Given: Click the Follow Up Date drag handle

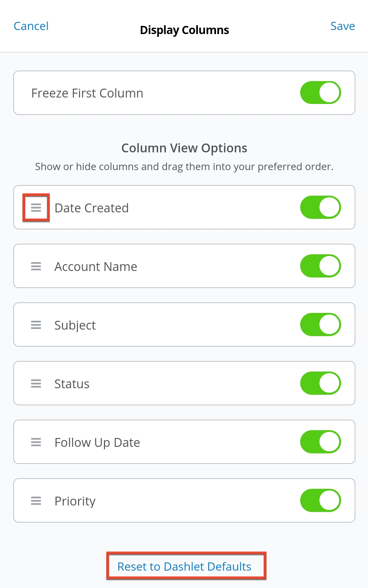Looking at the screenshot, I should click(x=36, y=442).
